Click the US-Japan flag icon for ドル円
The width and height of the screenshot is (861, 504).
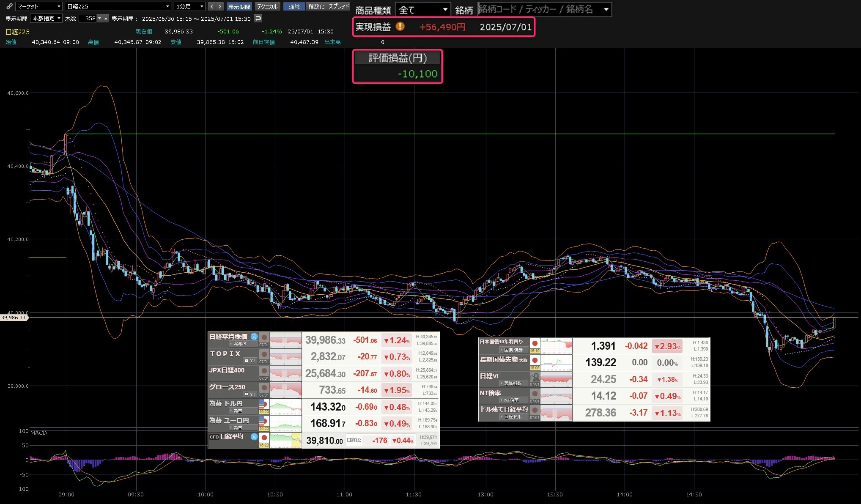pos(264,404)
